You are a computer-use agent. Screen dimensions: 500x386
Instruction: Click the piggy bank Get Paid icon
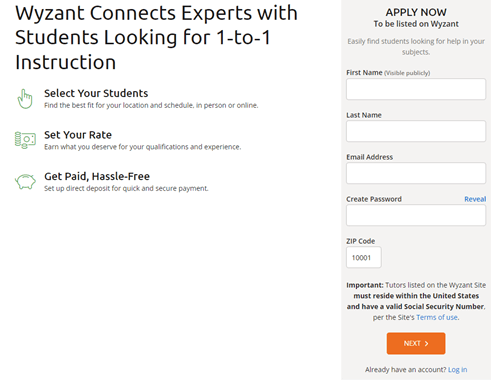(x=25, y=182)
